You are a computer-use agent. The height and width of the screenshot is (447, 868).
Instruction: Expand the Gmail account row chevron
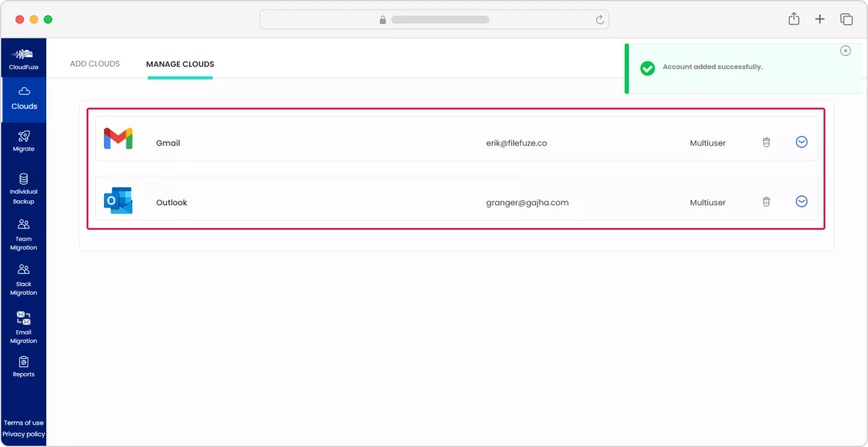point(801,142)
